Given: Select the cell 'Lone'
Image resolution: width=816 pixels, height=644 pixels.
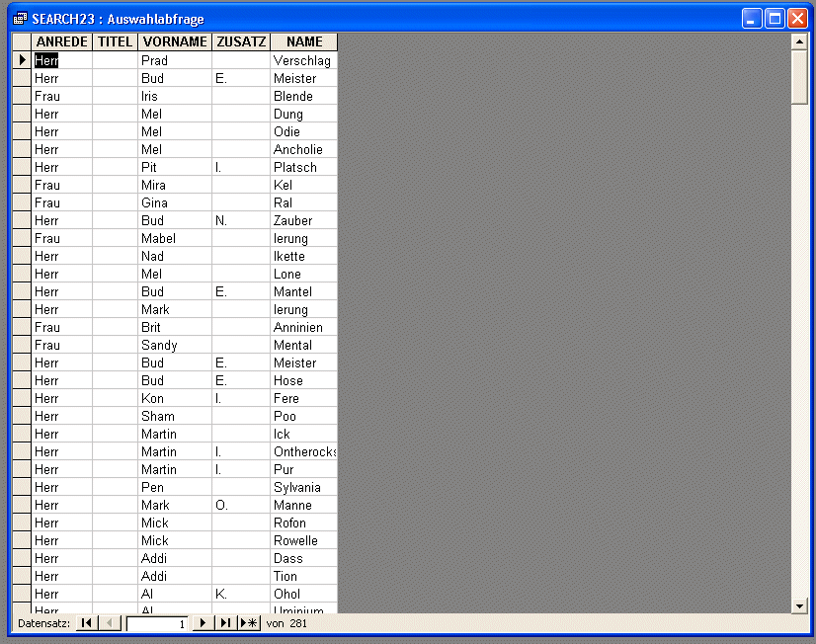Looking at the screenshot, I should 304,274.
